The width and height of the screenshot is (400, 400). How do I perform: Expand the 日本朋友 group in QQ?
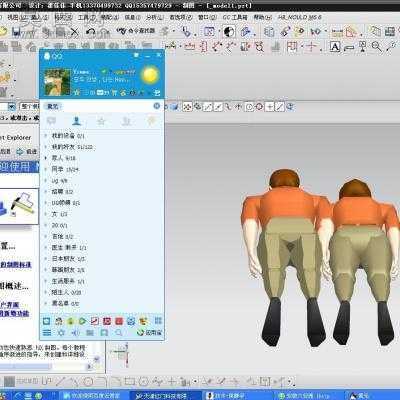68,259
